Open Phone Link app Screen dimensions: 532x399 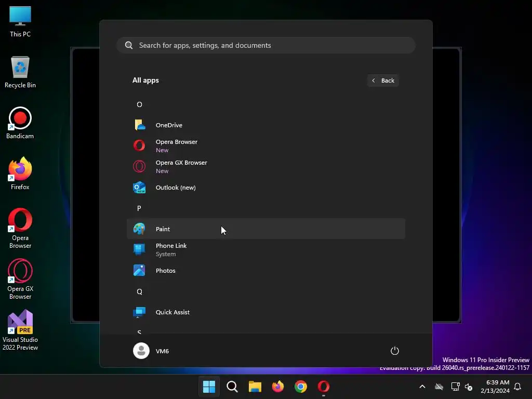coord(265,250)
